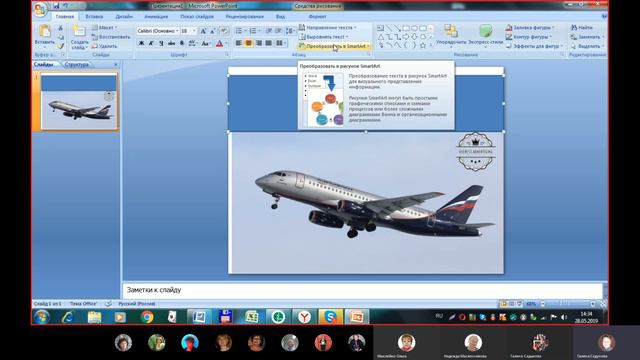Open the Вставка ribbon tab
Viewport: 640px width, 360px height.
94,16
